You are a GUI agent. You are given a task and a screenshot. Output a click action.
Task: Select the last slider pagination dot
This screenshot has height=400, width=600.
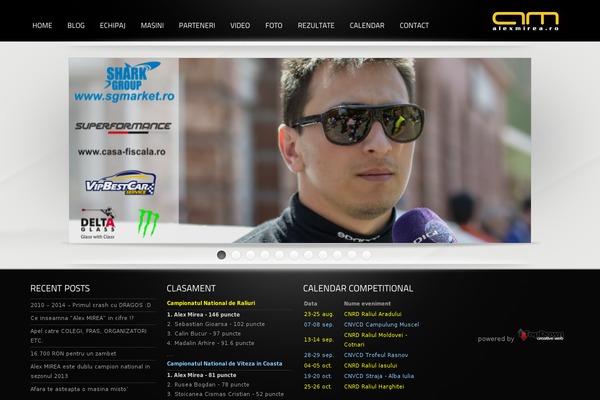tap(367, 255)
